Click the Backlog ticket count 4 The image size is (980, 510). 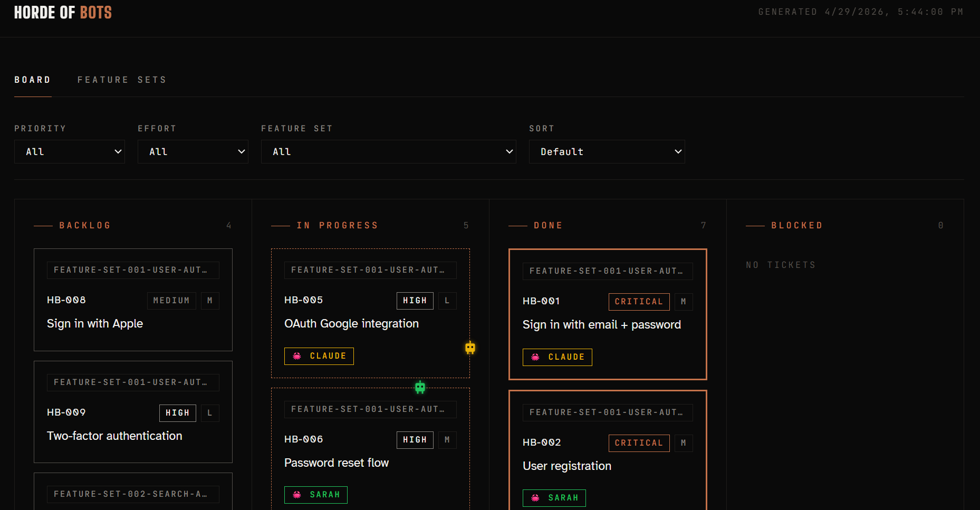pos(229,225)
